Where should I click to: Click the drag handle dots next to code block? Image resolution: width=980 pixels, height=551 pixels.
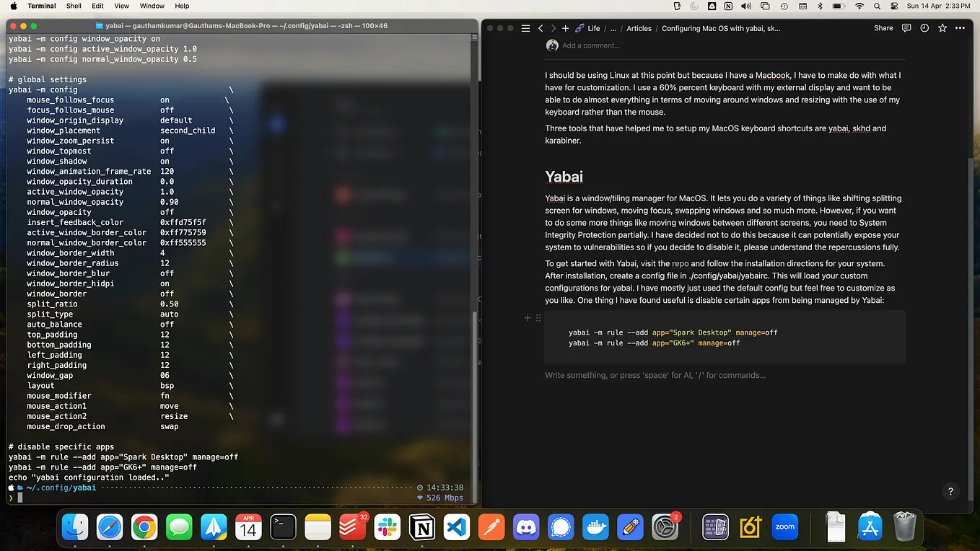click(538, 317)
